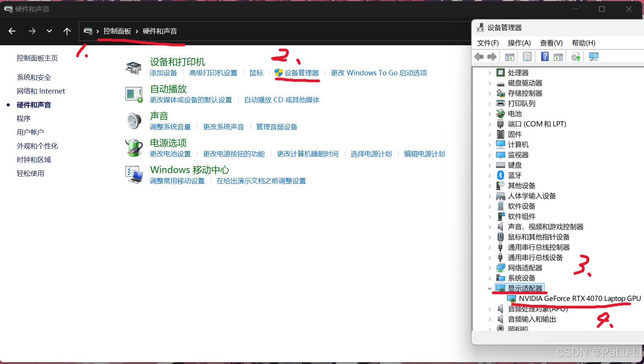The image size is (644, 364).
Task: Click the 设备和打印机 printer icon
Action: [x=134, y=68]
